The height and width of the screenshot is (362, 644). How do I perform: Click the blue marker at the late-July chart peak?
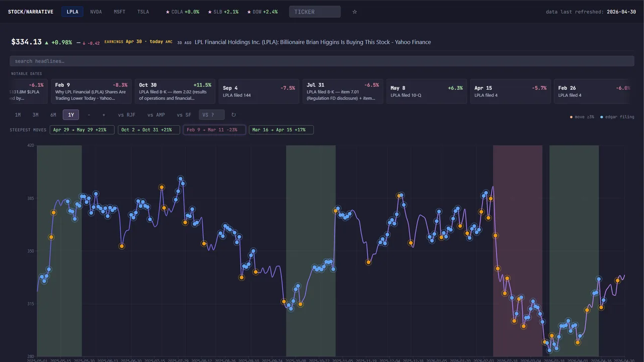click(181, 178)
